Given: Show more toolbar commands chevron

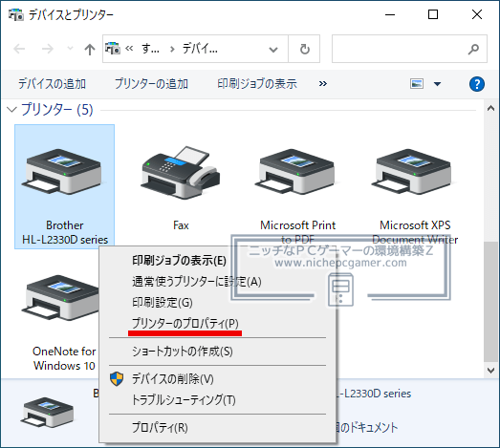Looking at the screenshot, I should [323, 83].
